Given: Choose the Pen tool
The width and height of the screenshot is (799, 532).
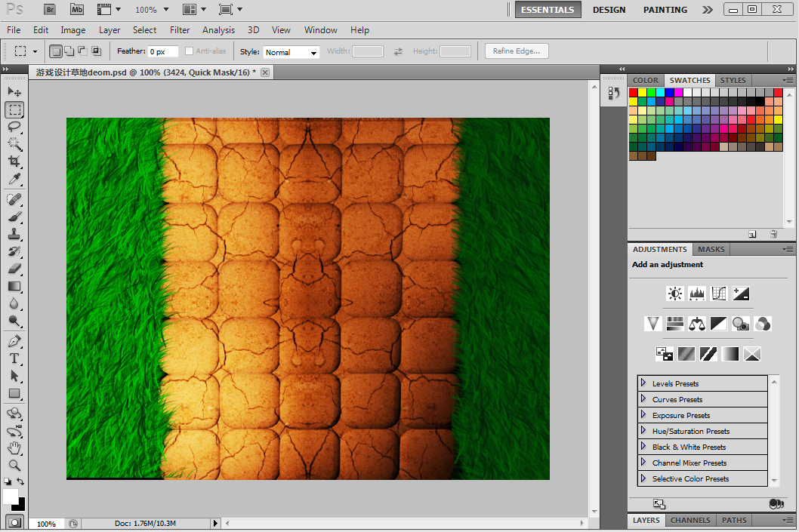Looking at the screenshot, I should click(14, 341).
